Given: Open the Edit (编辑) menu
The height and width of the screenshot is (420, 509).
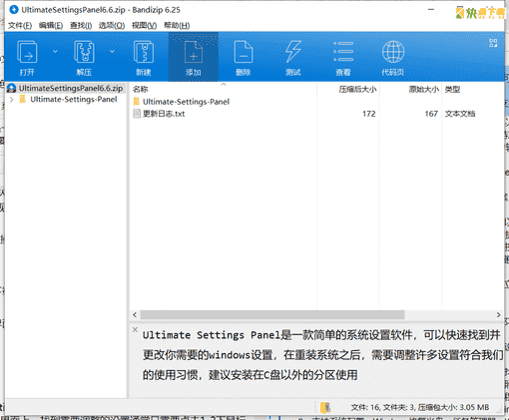Looking at the screenshot, I should pyautogui.click(x=51, y=25).
